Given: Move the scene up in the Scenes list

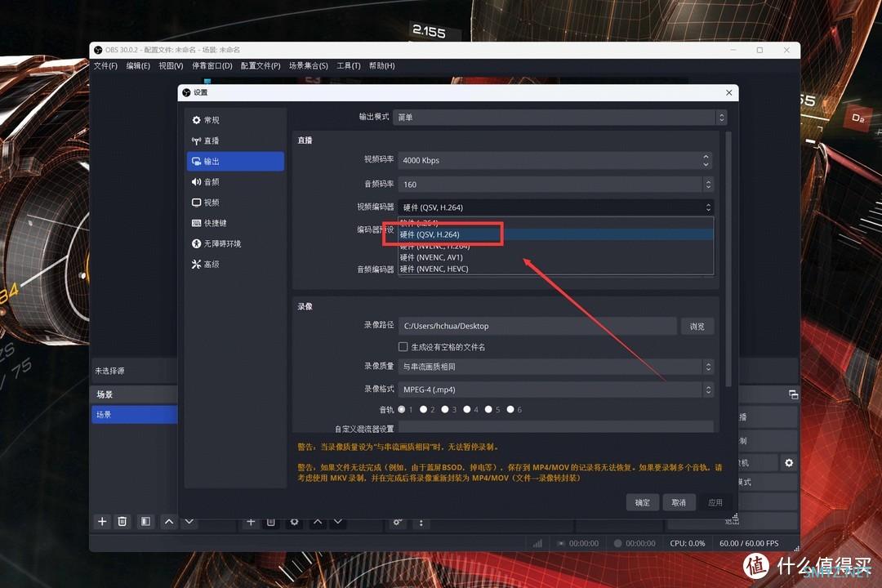Looking at the screenshot, I should [x=169, y=522].
